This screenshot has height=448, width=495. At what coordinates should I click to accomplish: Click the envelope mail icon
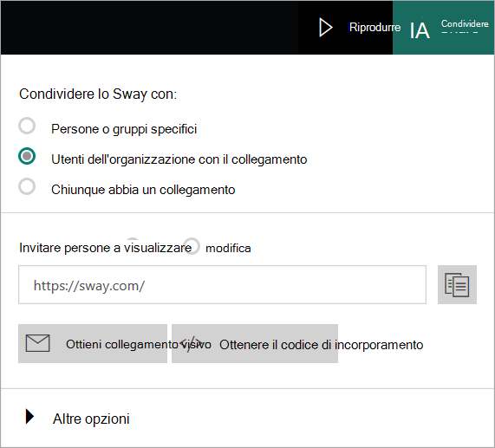[x=37, y=343]
